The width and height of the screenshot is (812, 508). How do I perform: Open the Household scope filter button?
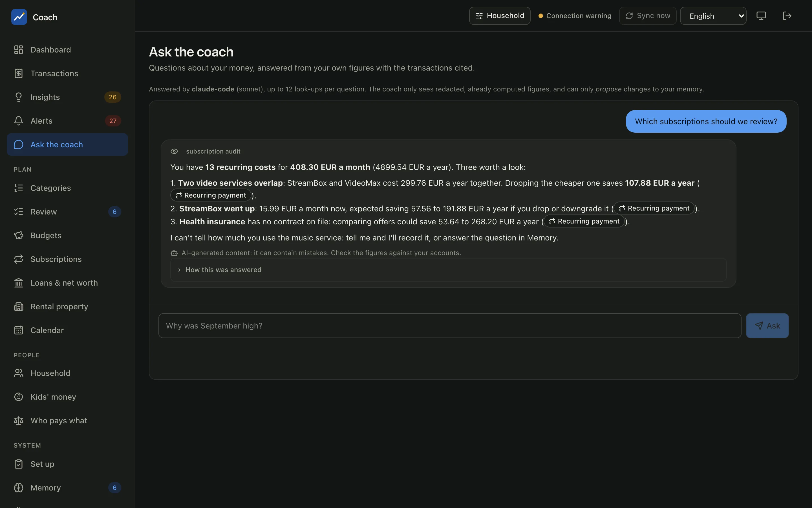500,16
